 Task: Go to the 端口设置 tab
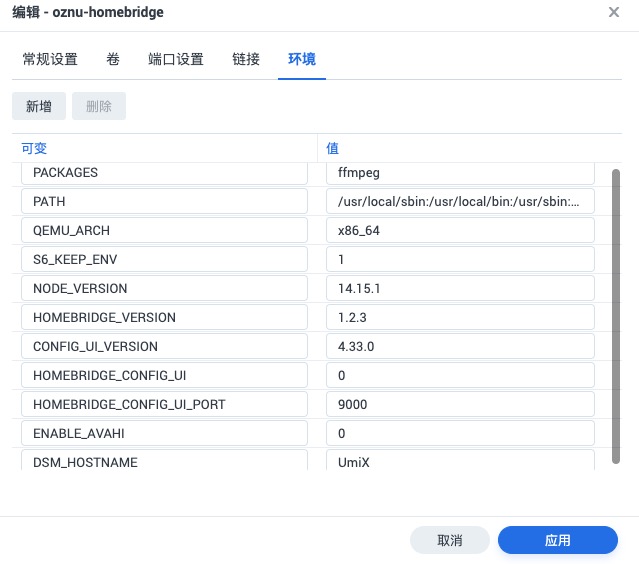point(176,59)
